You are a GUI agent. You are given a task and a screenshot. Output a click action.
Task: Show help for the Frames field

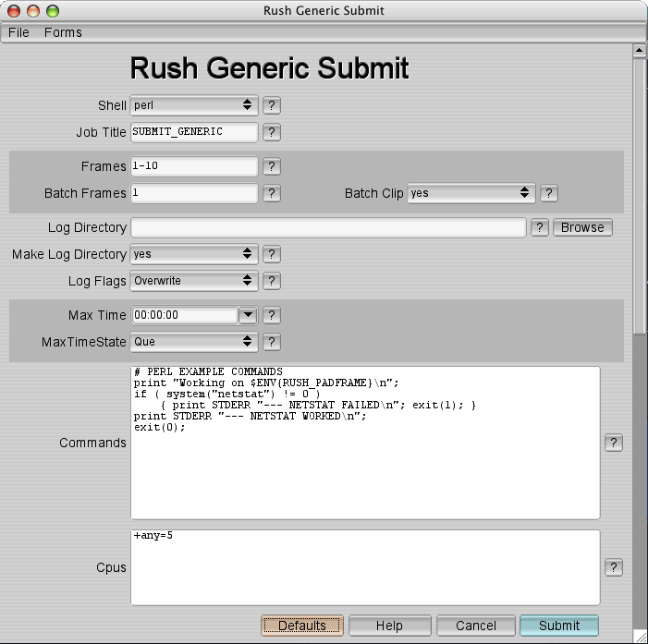[272, 166]
